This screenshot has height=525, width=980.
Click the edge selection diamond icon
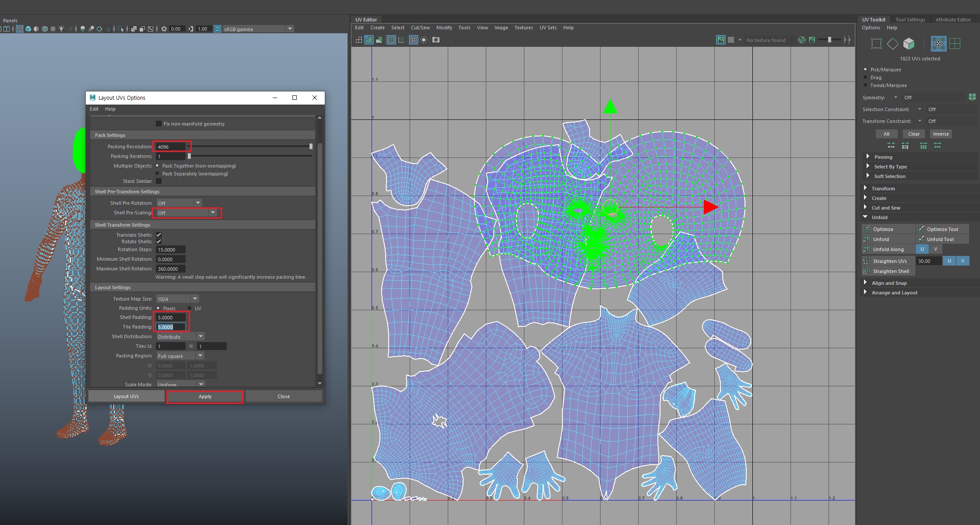click(x=892, y=43)
